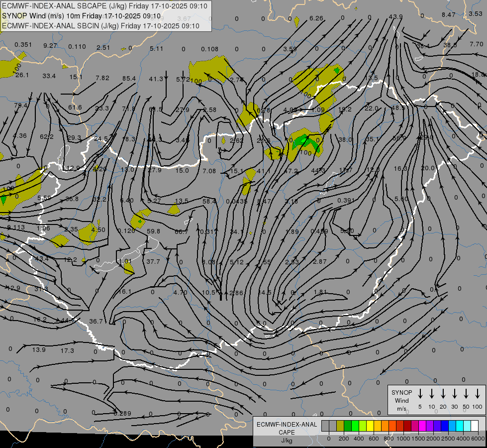This screenshot has width=487, height=448.
Task: Click the '2500' tick on CAPE scale
Action: [448, 439]
